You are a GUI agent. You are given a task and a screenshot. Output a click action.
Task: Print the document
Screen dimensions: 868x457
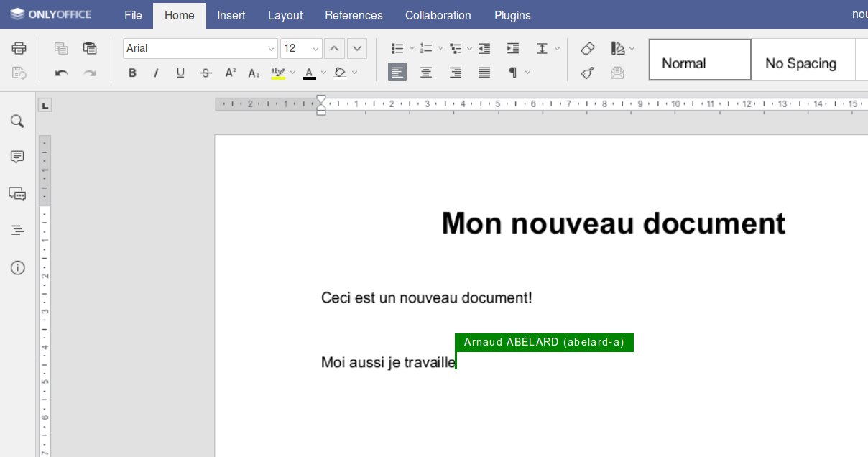pyautogui.click(x=19, y=47)
